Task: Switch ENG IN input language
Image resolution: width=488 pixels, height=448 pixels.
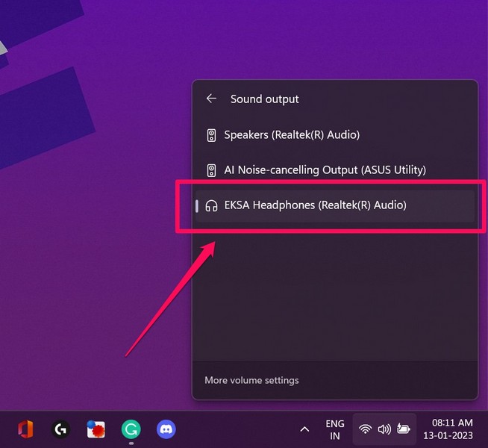Action: [335, 429]
